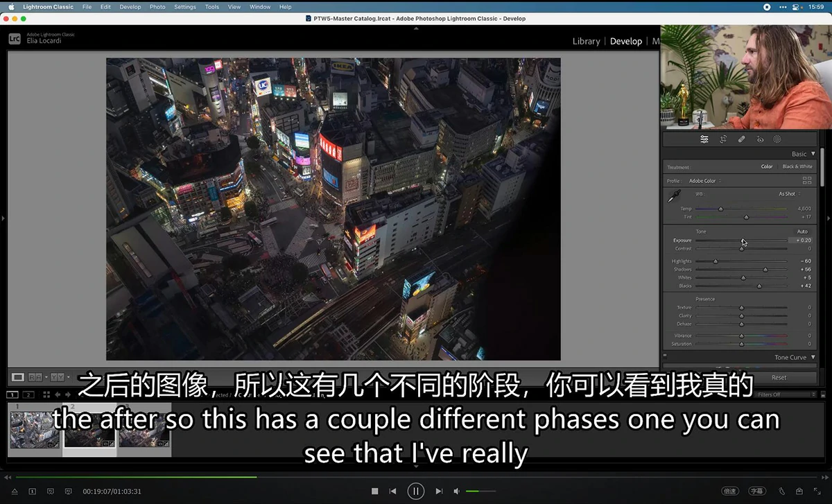Go back using the filmstrip left arrow
Image resolution: width=832 pixels, height=504 pixels.
pyautogui.click(x=57, y=394)
